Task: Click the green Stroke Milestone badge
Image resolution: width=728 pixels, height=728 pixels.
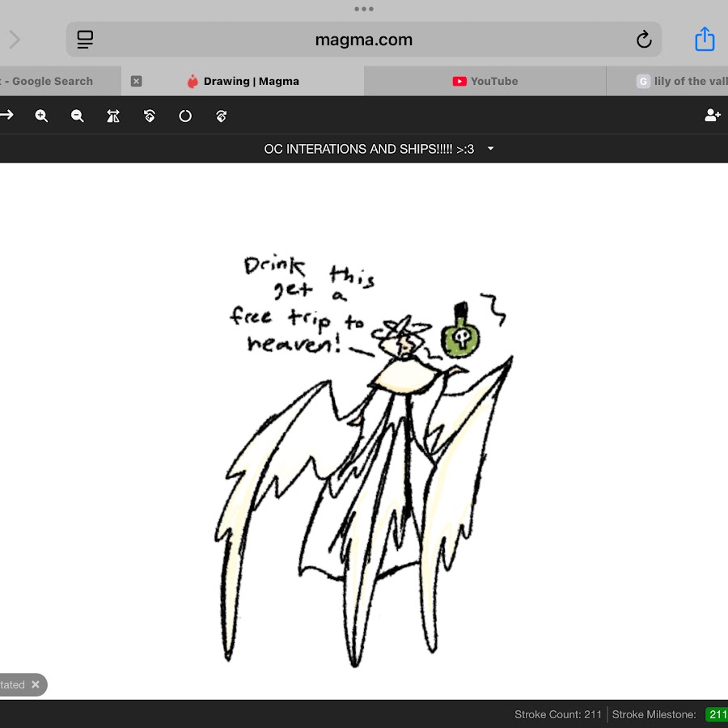Action: click(x=717, y=714)
